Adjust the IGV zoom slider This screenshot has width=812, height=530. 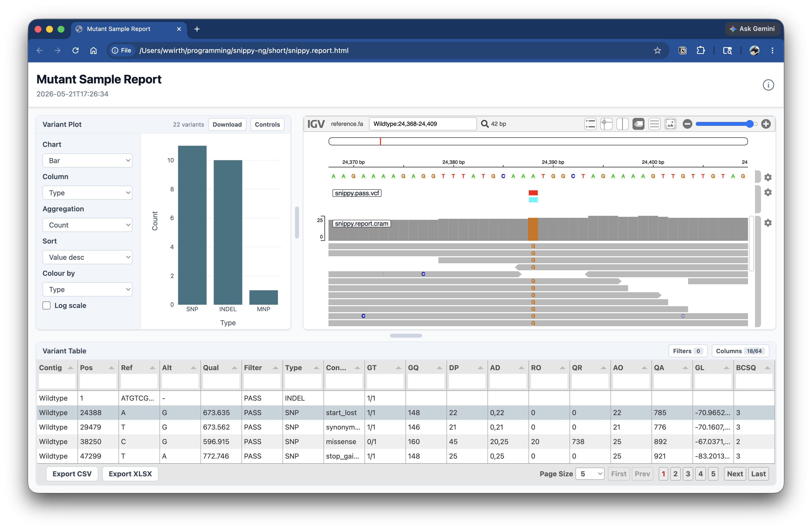click(x=726, y=124)
